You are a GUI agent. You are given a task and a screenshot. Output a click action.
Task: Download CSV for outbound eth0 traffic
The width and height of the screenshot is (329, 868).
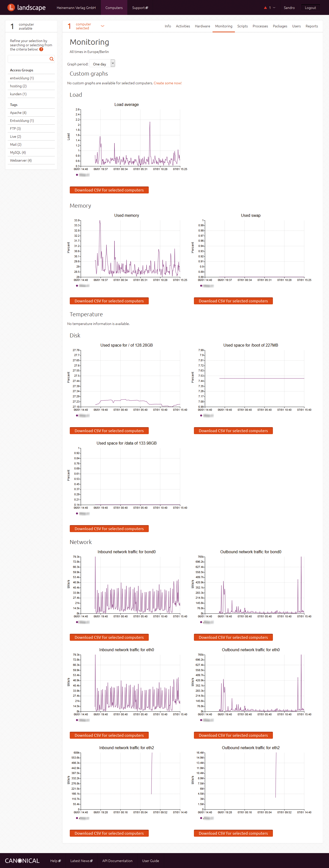click(233, 735)
